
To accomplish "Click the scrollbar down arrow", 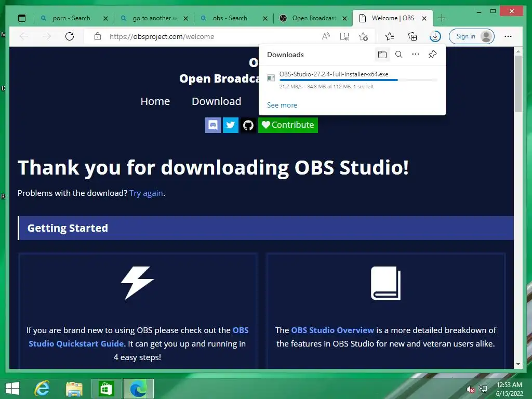I will click(518, 364).
